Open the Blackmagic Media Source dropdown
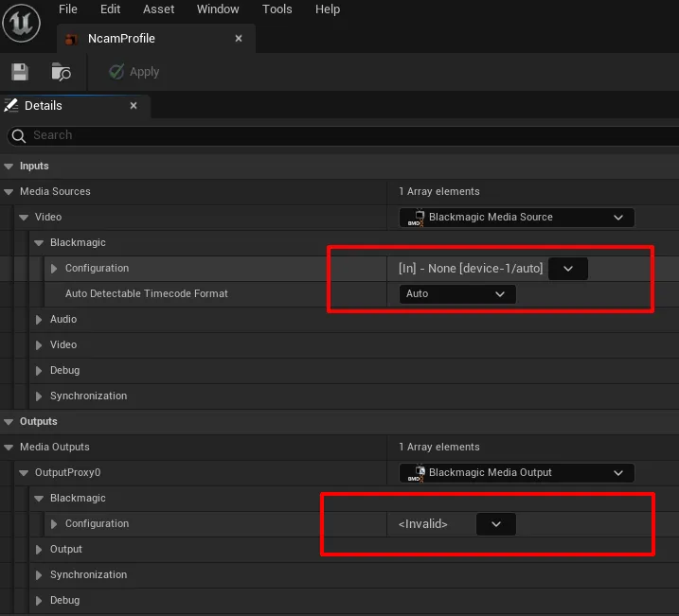The width and height of the screenshot is (679, 616). [x=517, y=217]
